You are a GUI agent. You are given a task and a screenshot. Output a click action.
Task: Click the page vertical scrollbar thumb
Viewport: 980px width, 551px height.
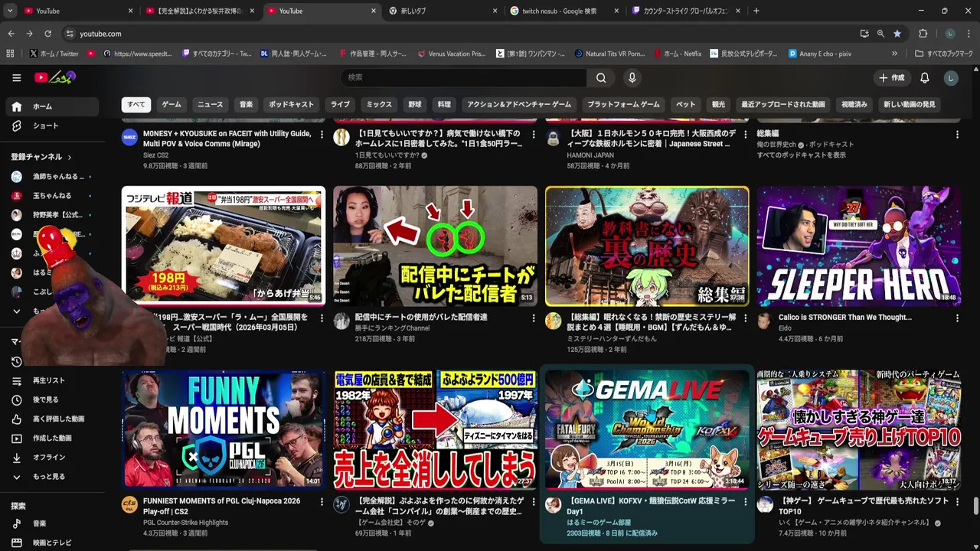pyautogui.click(x=975, y=507)
